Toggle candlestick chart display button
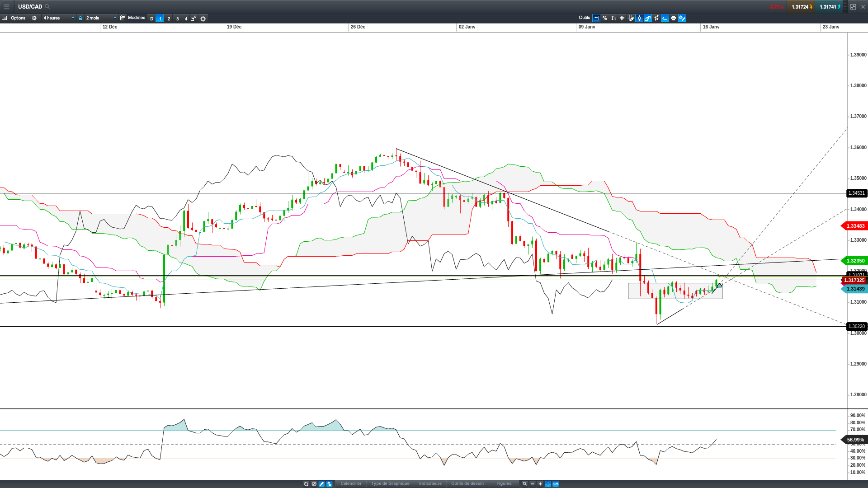Viewport: 868px width, 488px height. point(639,19)
